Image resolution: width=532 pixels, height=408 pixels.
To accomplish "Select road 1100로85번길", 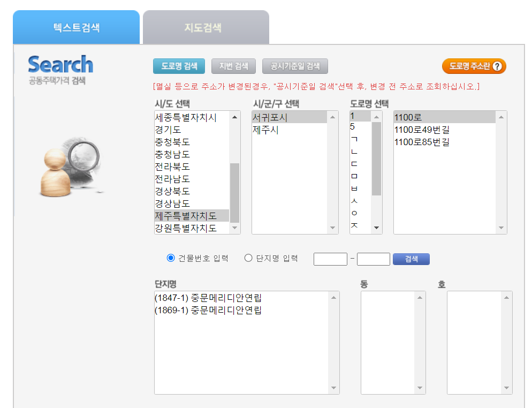I will pos(444,142).
